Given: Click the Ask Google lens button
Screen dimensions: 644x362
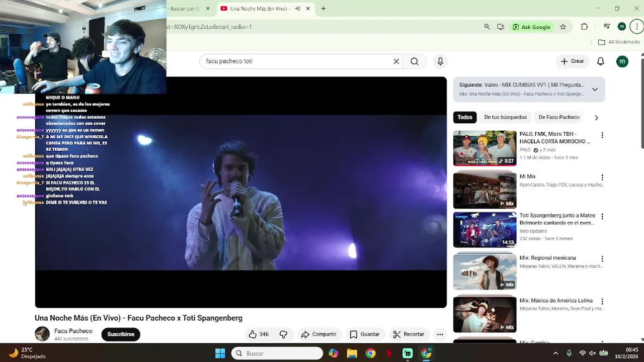Looking at the screenshot, I should [x=532, y=27].
